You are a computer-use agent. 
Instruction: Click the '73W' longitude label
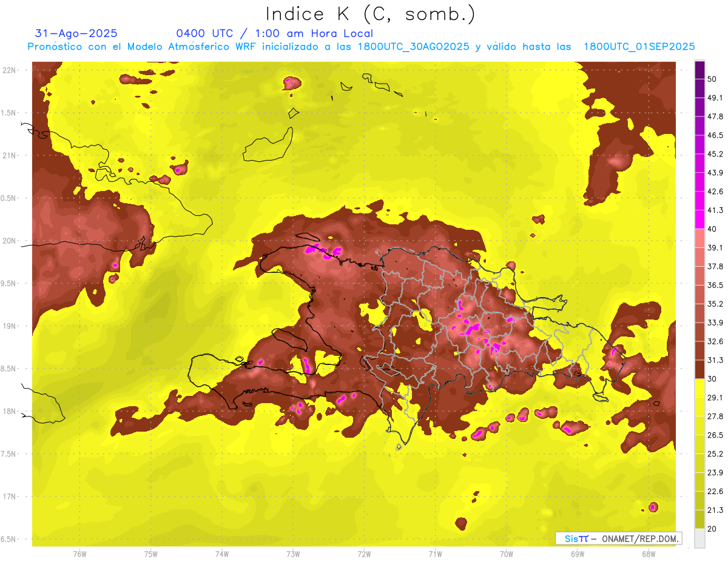coord(293,554)
